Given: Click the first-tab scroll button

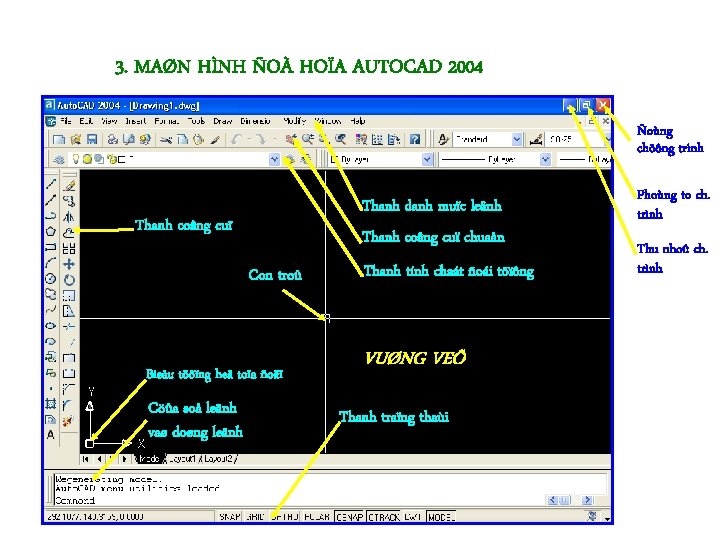Looking at the screenshot, I should tap(86, 458).
